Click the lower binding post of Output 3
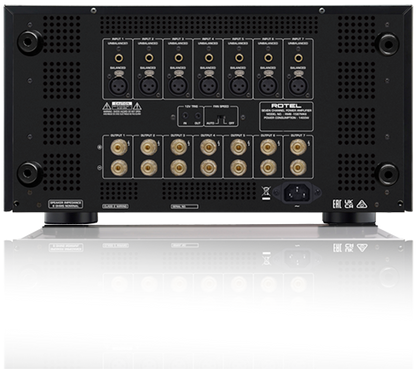Image resolution: width=416 pixels, height=369 pixels. point(179,167)
